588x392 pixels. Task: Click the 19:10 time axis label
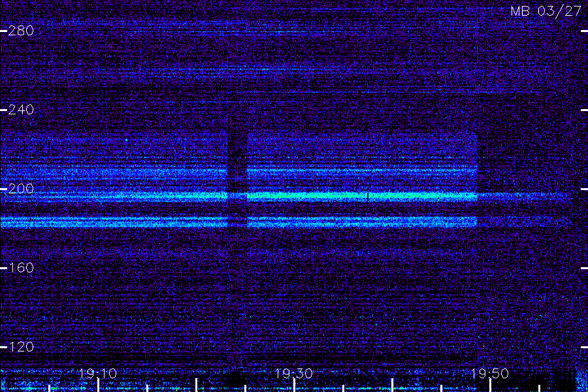pyautogui.click(x=98, y=373)
